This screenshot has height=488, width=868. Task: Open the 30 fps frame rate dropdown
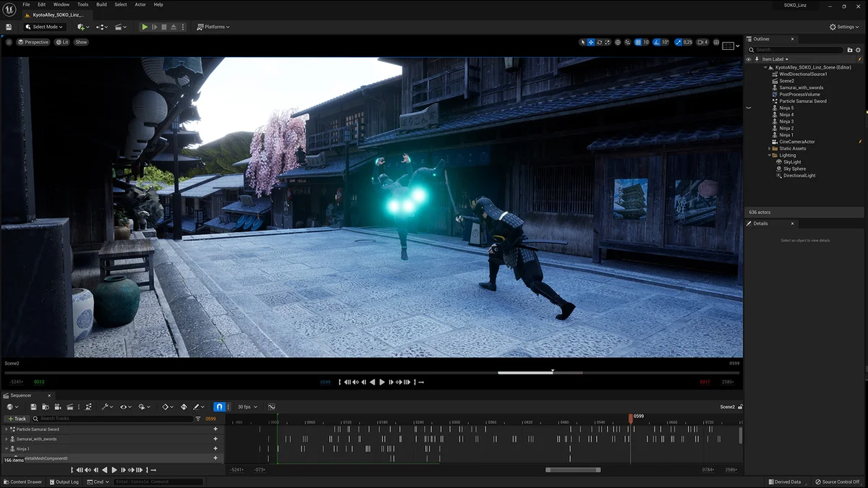246,407
